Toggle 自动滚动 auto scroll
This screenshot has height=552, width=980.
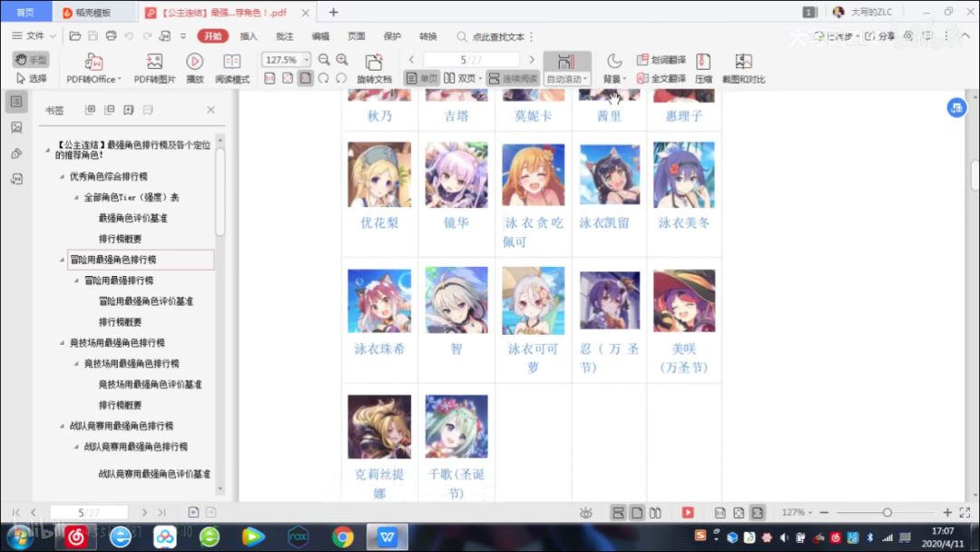coord(566,68)
